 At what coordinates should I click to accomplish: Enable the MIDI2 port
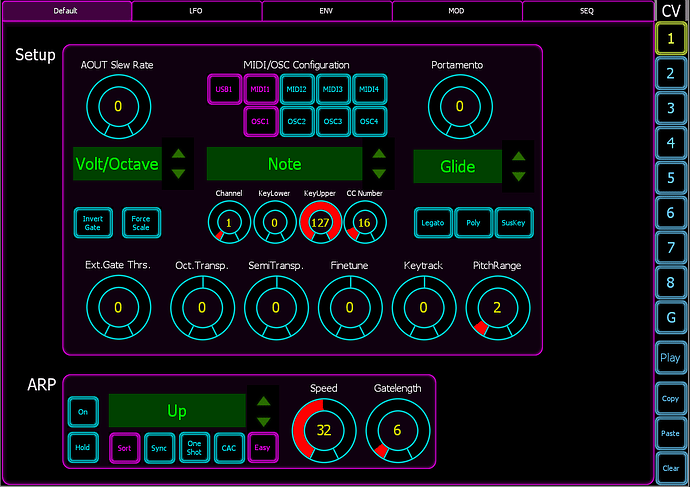point(297,89)
